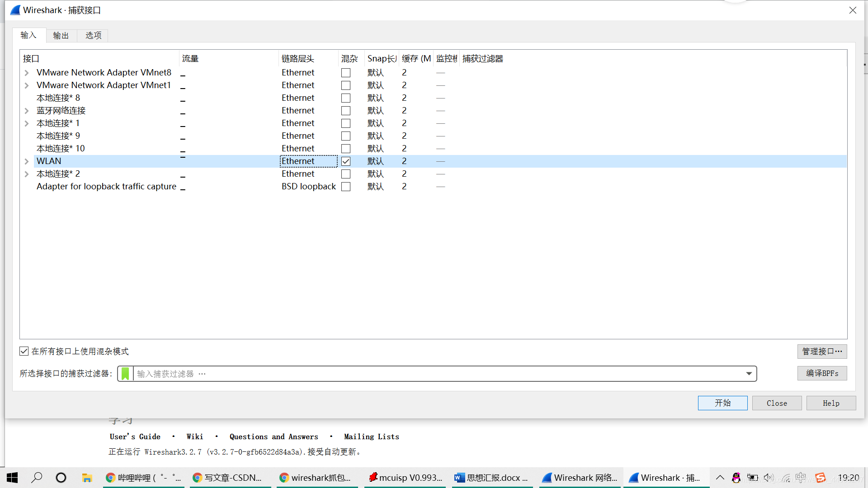Open Sogou input tray icon
The image size is (868, 488).
tap(821, 478)
